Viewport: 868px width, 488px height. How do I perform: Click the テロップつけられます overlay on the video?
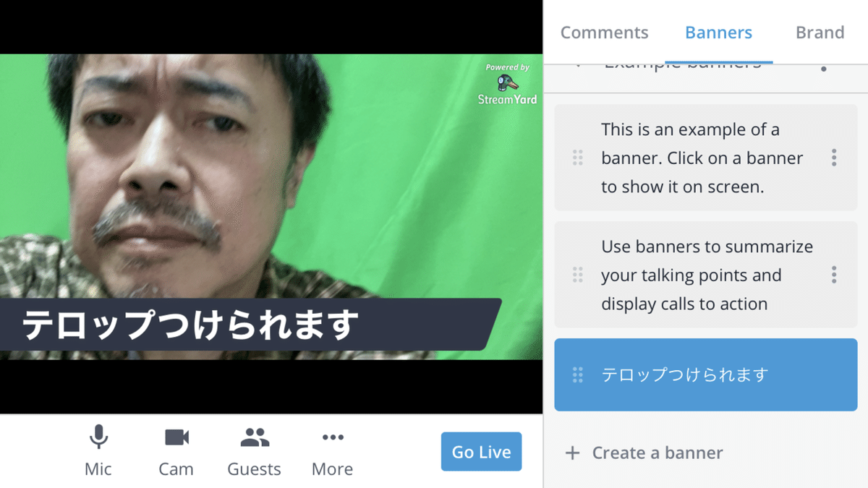tap(250, 325)
